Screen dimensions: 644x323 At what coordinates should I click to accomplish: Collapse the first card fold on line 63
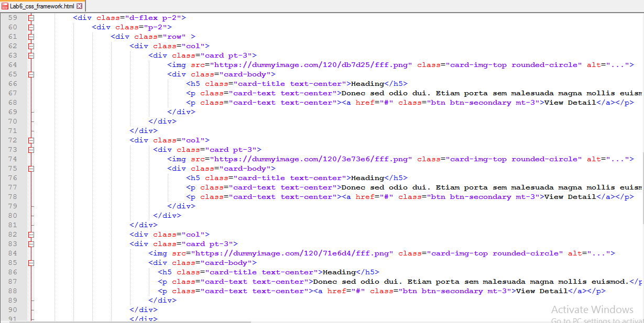pyautogui.click(x=30, y=55)
